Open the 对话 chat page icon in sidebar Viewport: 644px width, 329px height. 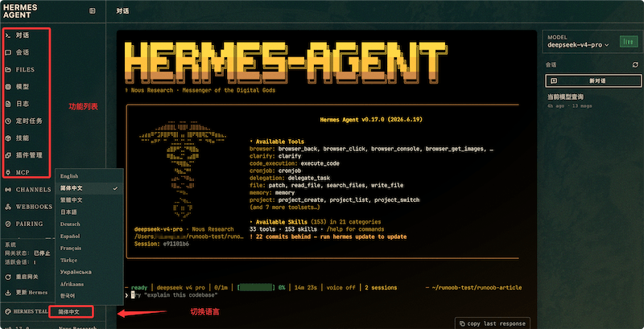tap(8, 35)
